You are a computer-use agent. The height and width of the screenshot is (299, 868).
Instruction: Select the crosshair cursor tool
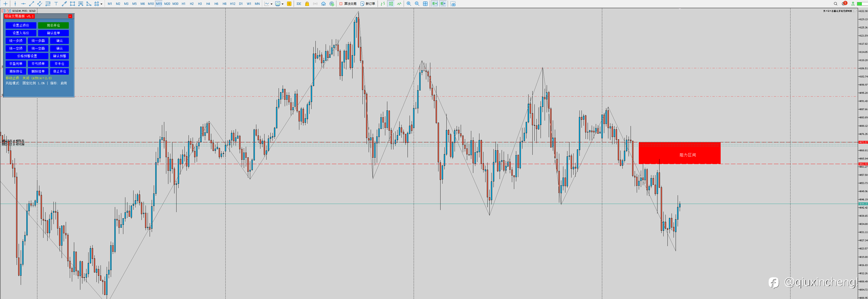coord(6,4)
